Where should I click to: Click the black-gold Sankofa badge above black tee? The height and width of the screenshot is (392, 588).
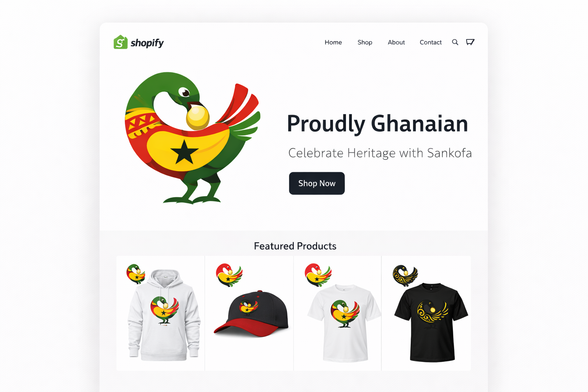405,276
